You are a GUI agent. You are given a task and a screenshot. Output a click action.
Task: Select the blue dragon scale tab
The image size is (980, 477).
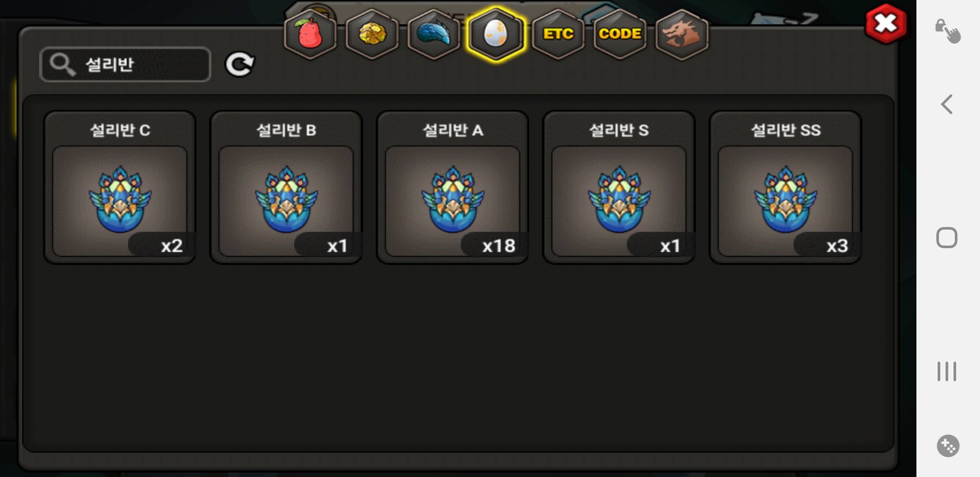pos(434,34)
